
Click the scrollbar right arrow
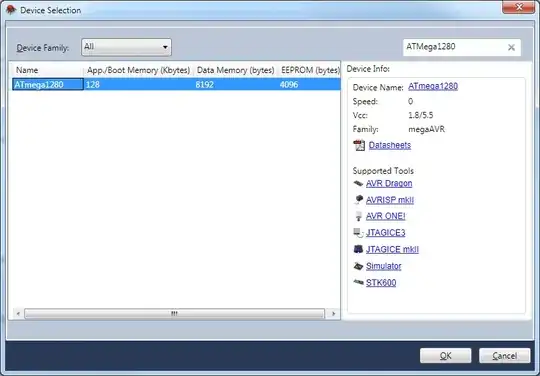[333, 314]
